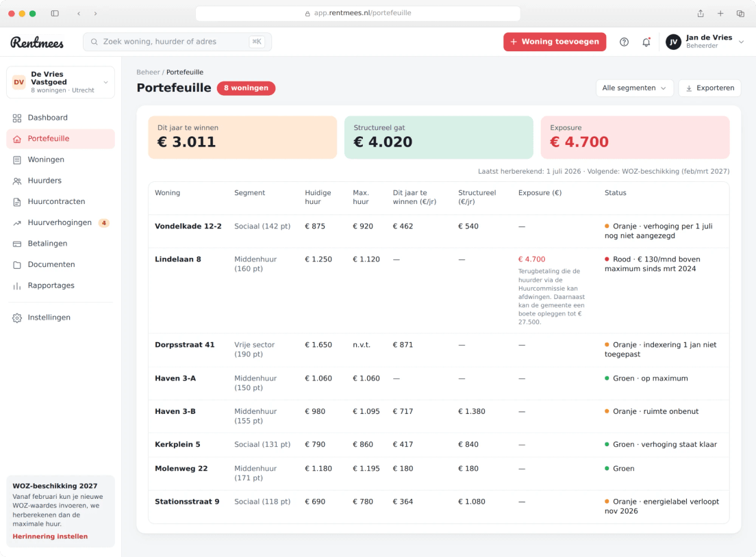Image resolution: width=756 pixels, height=557 pixels.
Task: Click the Woningen list icon in sidebar
Action: (x=17, y=160)
